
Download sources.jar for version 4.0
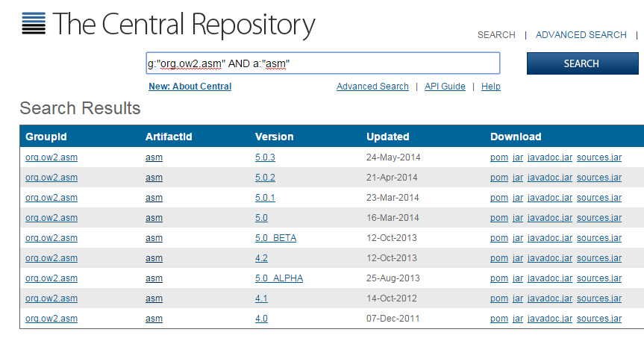click(x=598, y=319)
